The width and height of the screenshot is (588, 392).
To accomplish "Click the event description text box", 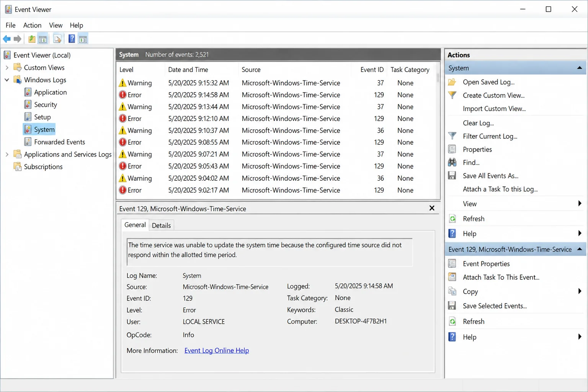I will click(269, 252).
